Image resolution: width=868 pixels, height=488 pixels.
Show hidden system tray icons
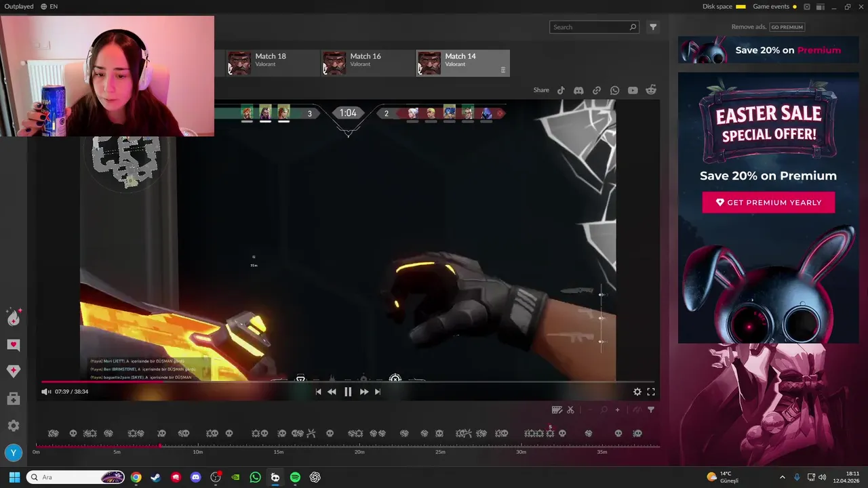(x=782, y=477)
